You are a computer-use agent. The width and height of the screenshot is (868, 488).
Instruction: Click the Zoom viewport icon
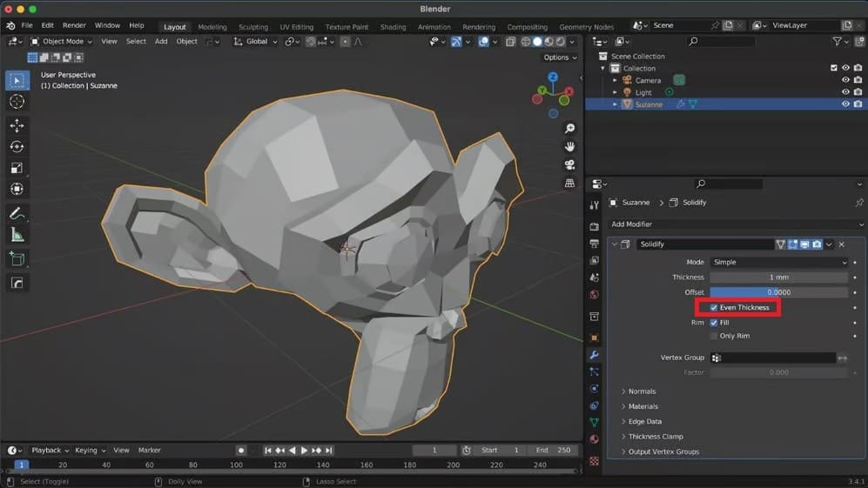569,129
